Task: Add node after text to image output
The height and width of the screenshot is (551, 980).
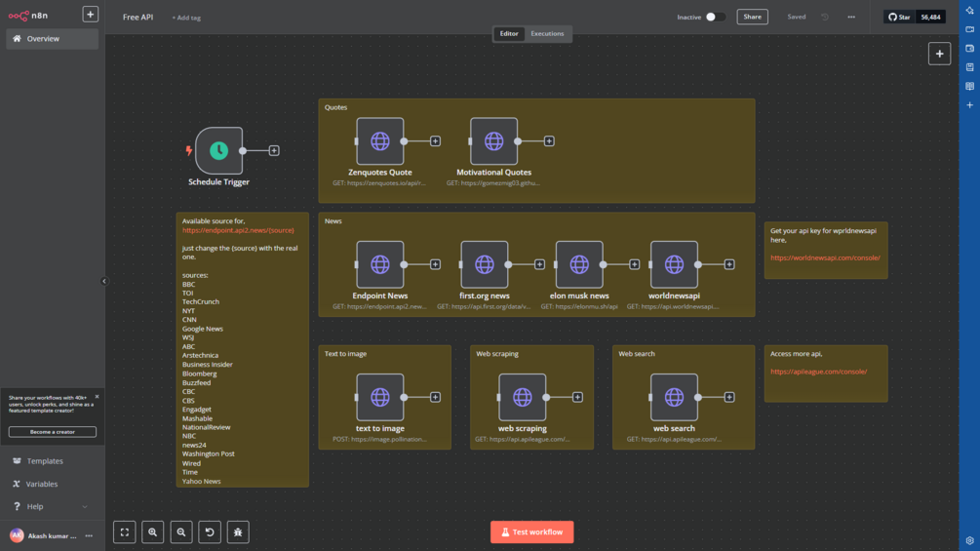Action: point(436,397)
